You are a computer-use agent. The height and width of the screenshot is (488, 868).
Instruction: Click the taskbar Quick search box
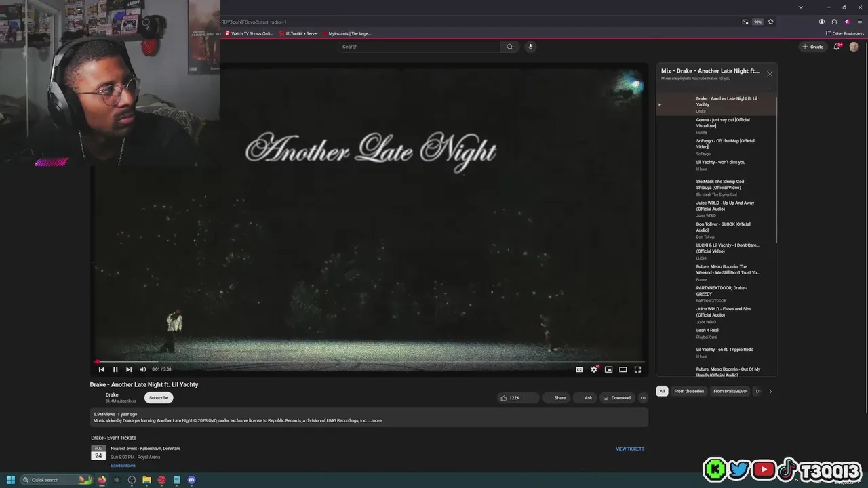[58, 480]
